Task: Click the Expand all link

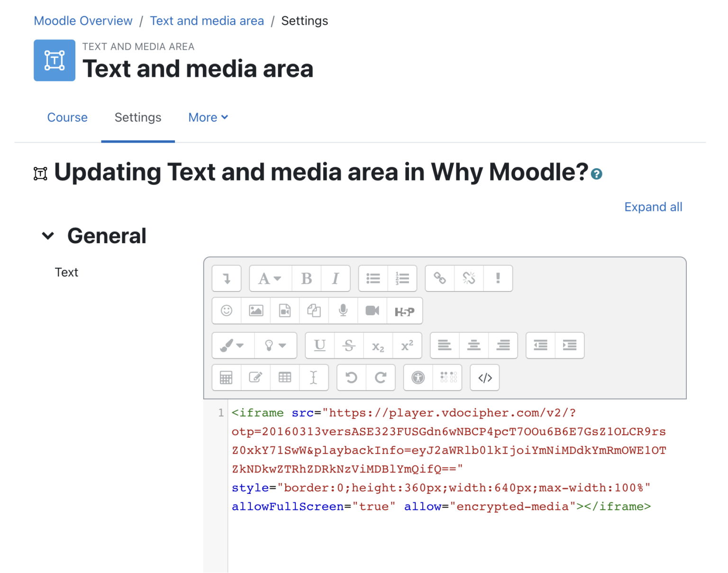Action: click(x=653, y=207)
